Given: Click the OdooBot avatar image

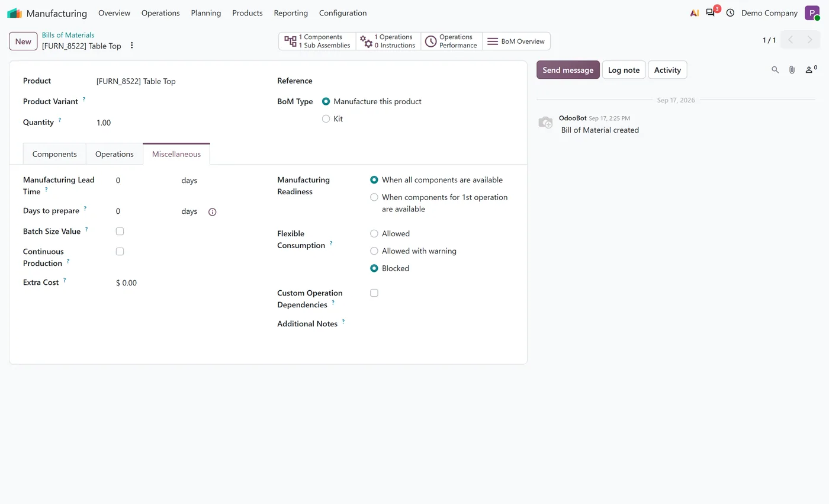Looking at the screenshot, I should (x=545, y=123).
